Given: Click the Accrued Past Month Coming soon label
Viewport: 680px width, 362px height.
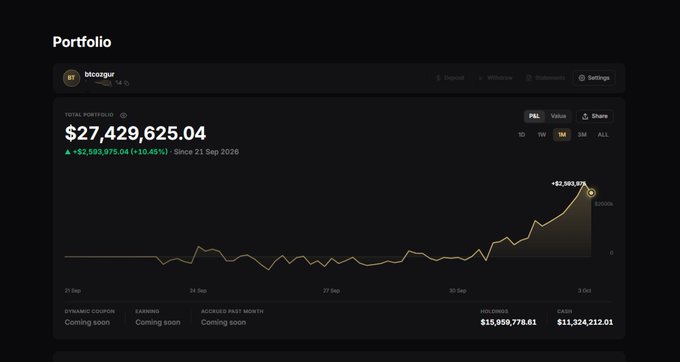Looking at the screenshot, I should pos(223,322).
